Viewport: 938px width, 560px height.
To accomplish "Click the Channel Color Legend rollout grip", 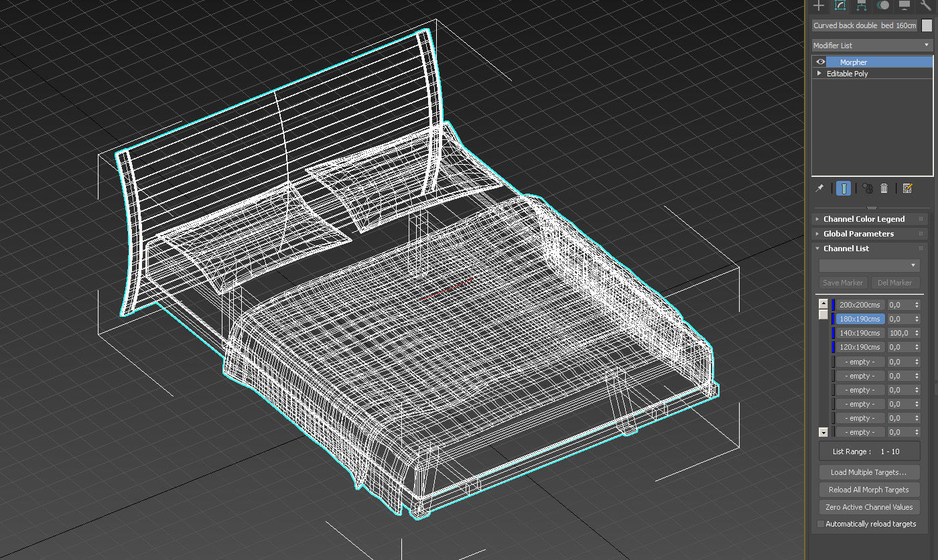I will (921, 219).
